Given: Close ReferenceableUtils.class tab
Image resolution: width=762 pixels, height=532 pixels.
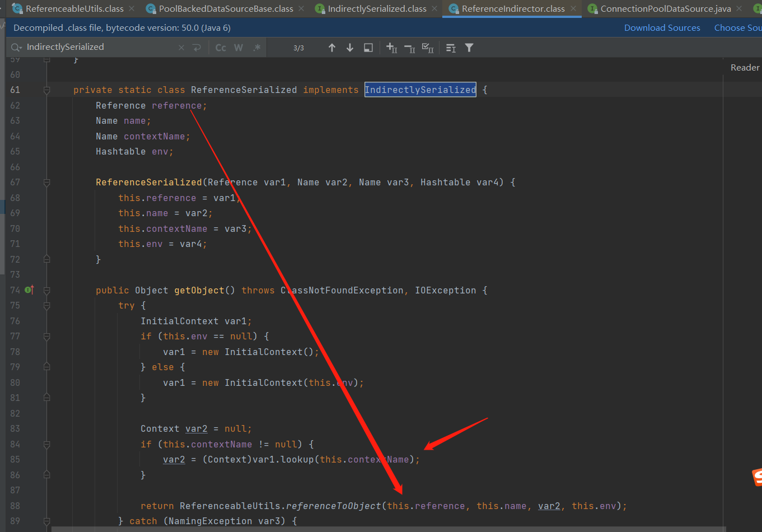Looking at the screenshot, I should 132,8.
